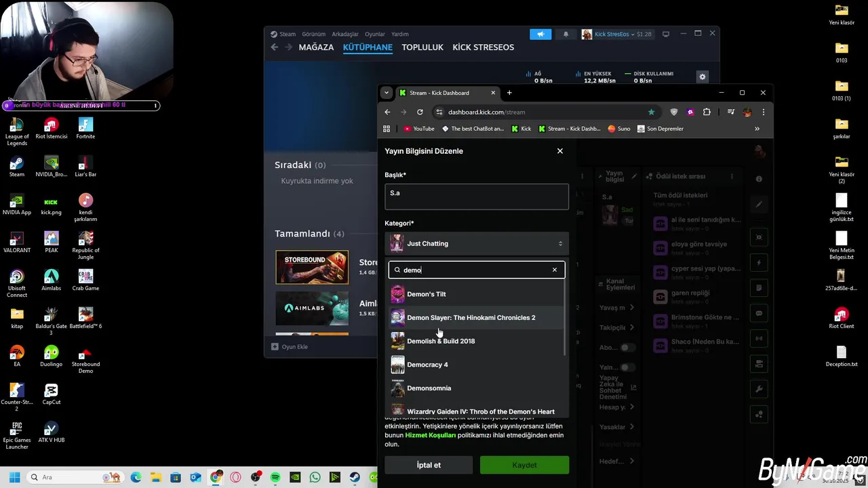The width and height of the screenshot is (868, 488).
Task: Open Steam VR mode icon
Action: coord(666,34)
